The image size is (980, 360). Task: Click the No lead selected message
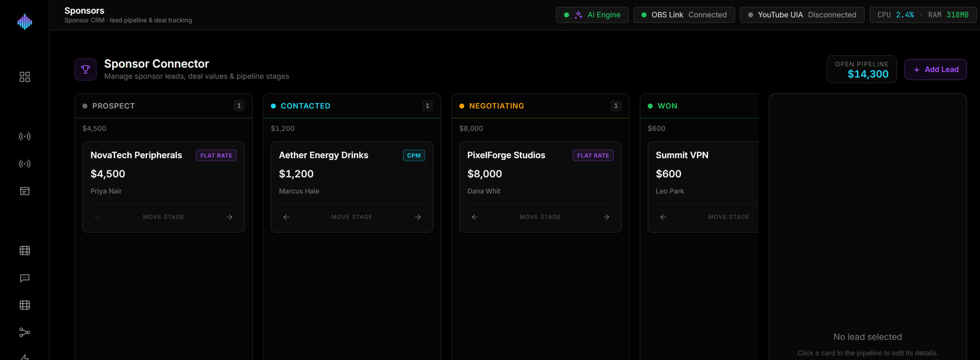867,337
